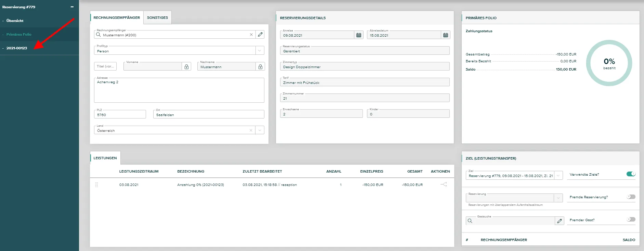Clear the Österreich country selection

[251, 130]
